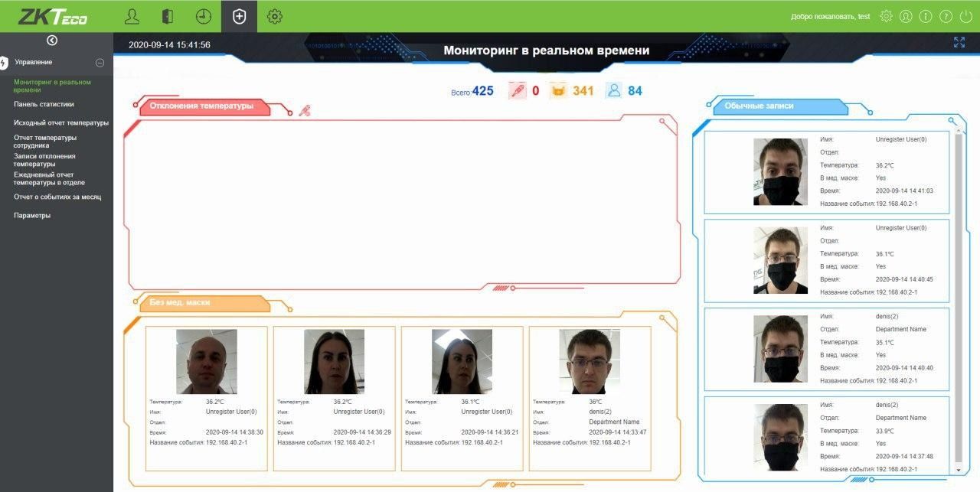Open Панель статистики in sidebar
The image size is (980, 492).
point(44,104)
